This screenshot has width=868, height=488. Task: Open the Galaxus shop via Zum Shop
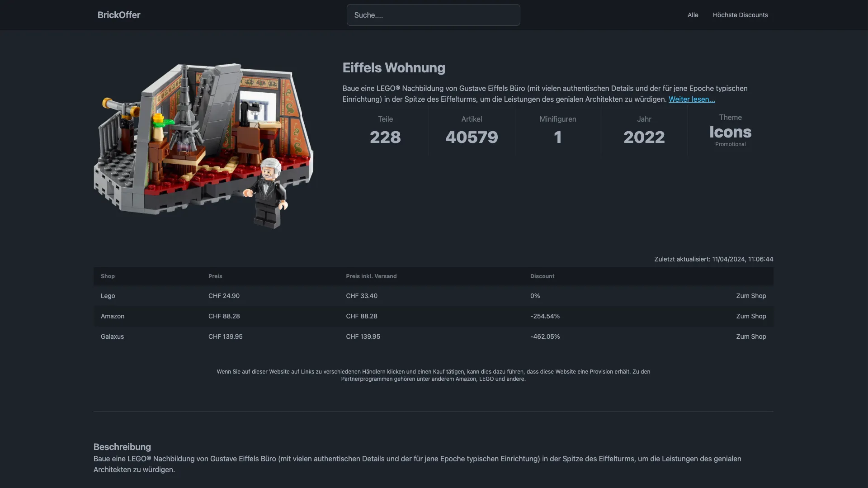(750, 336)
